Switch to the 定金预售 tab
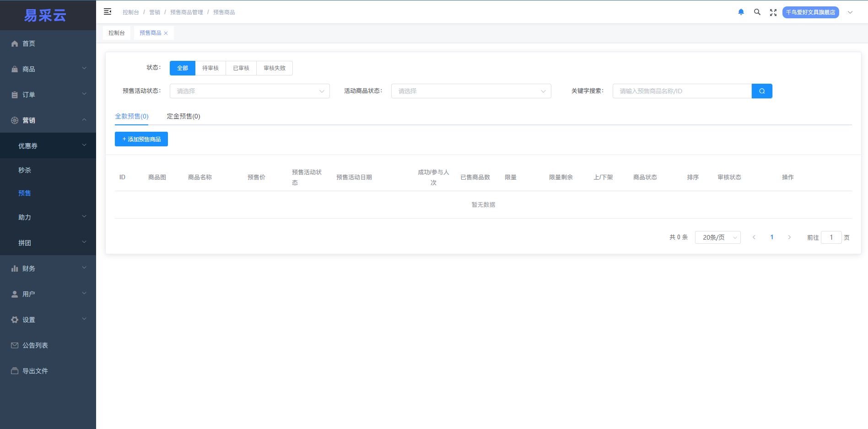This screenshot has width=868, height=429. tap(183, 116)
